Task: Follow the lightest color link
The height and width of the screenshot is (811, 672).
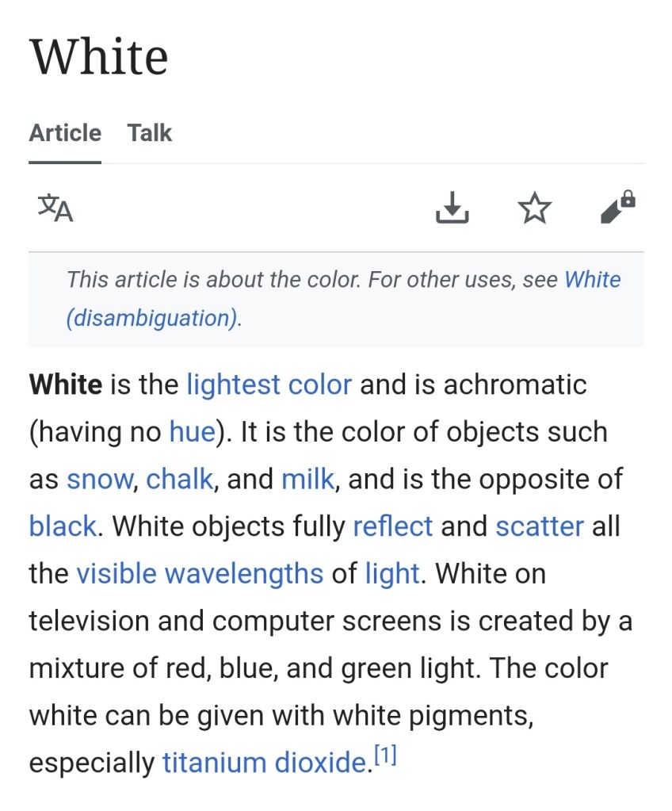Action: coord(269,384)
